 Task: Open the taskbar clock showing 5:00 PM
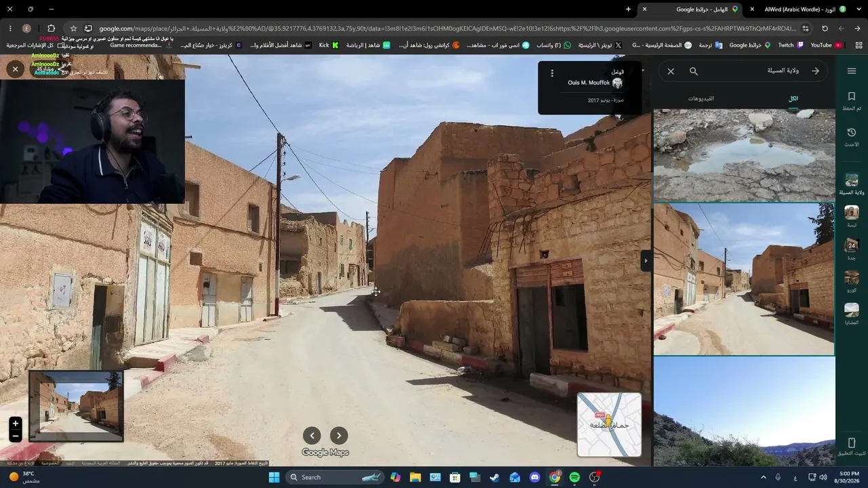click(848, 477)
